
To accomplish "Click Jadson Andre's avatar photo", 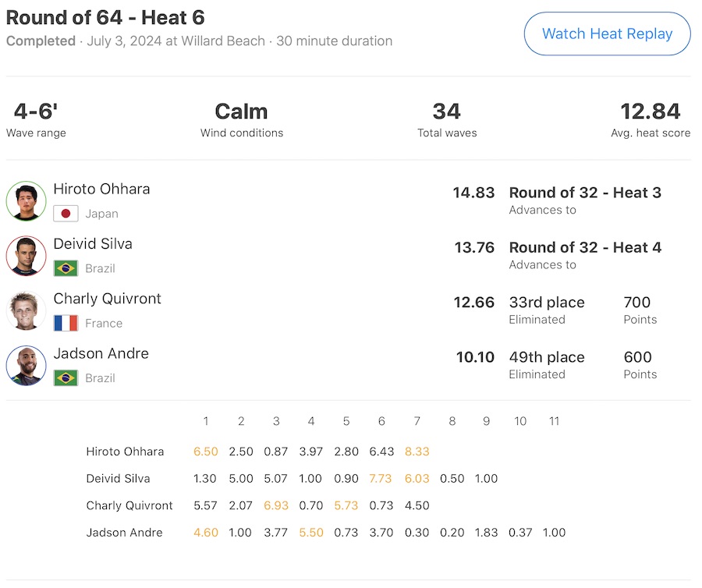I will pos(26,366).
